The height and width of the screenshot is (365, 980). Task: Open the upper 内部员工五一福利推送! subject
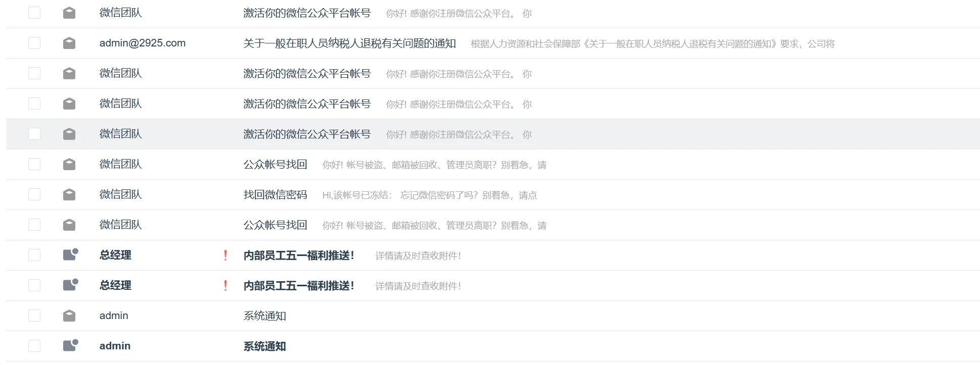point(299,255)
